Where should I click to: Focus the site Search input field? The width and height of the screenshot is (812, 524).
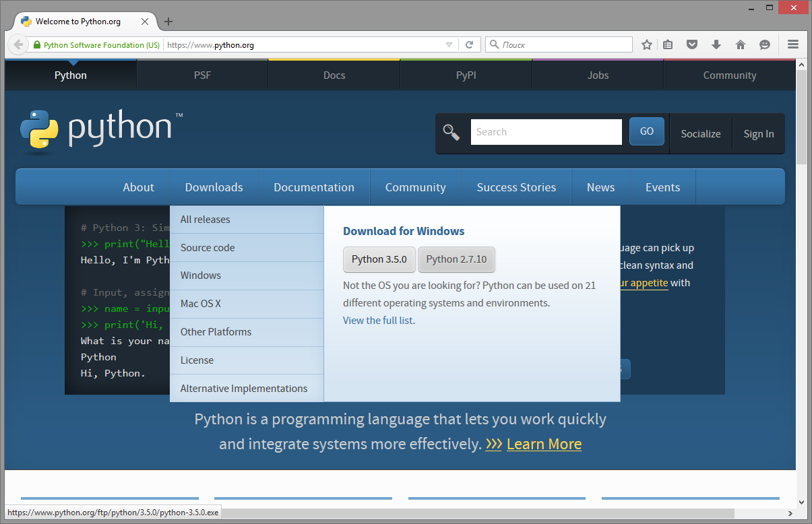[x=546, y=132]
